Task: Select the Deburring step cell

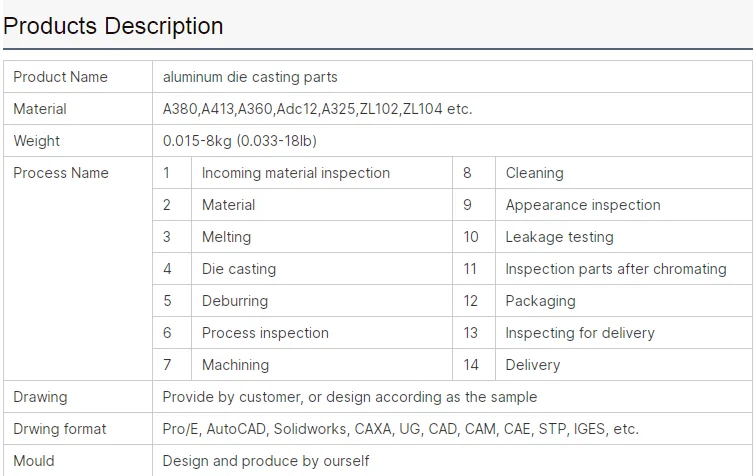Action: [x=234, y=301]
